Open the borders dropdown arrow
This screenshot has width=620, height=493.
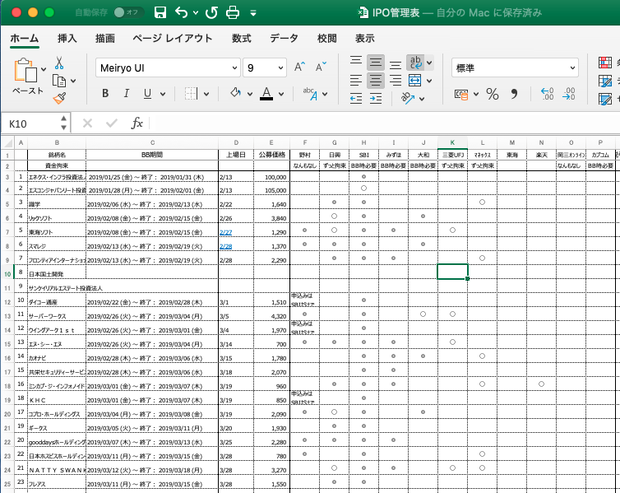coord(206,94)
